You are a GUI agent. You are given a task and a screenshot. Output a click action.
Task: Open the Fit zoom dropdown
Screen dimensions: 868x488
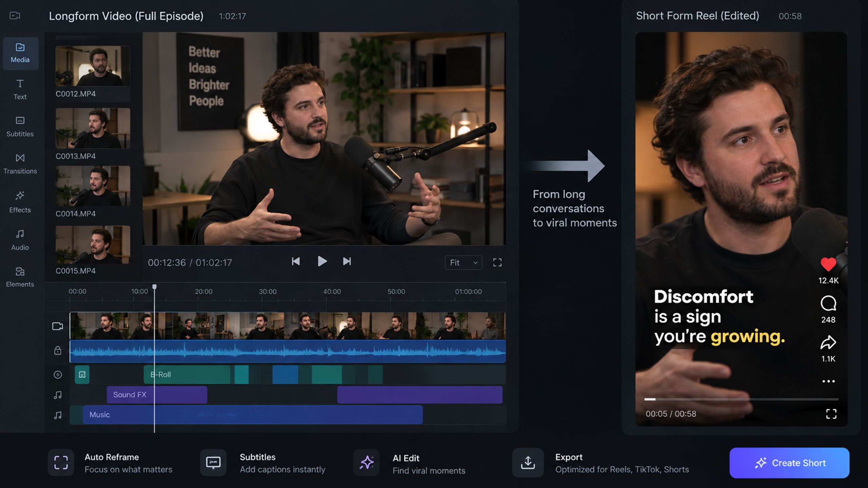pyautogui.click(x=463, y=263)
